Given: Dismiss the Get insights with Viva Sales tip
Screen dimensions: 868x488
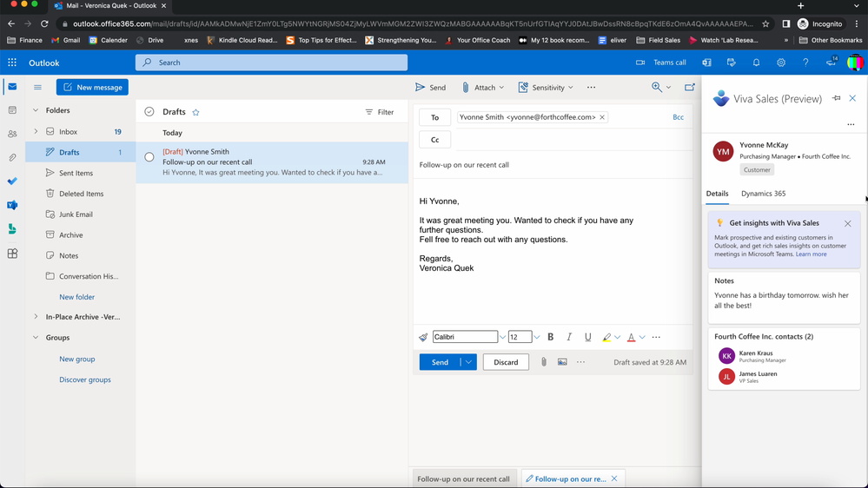Looking at the screenshot, I should (x=847, y=223).
